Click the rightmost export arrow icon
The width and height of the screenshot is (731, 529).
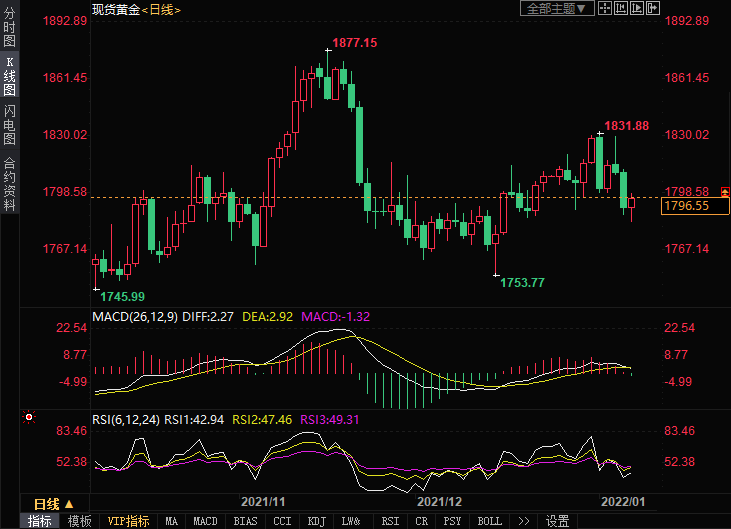[653, 8]
